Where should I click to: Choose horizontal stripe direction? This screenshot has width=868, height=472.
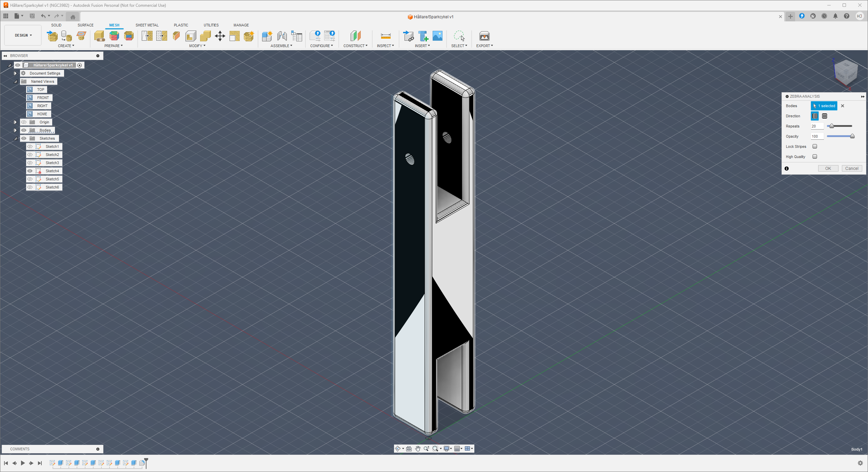coord(825,116)
